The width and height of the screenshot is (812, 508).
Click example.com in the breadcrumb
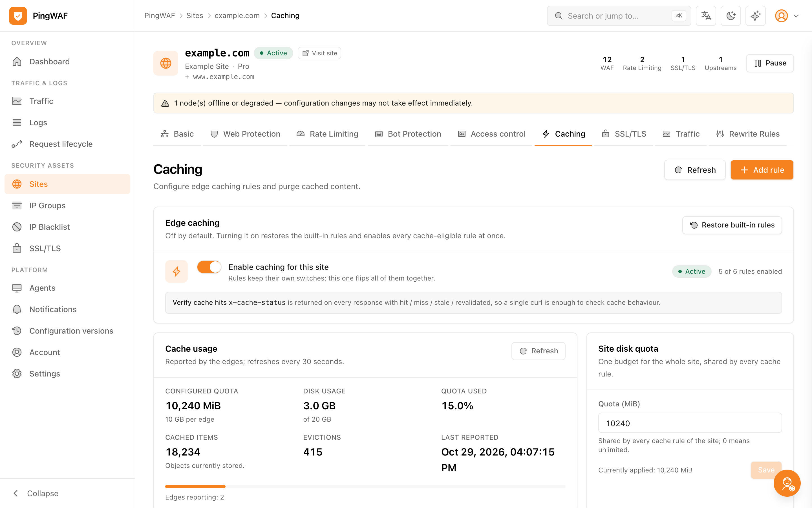237,16
